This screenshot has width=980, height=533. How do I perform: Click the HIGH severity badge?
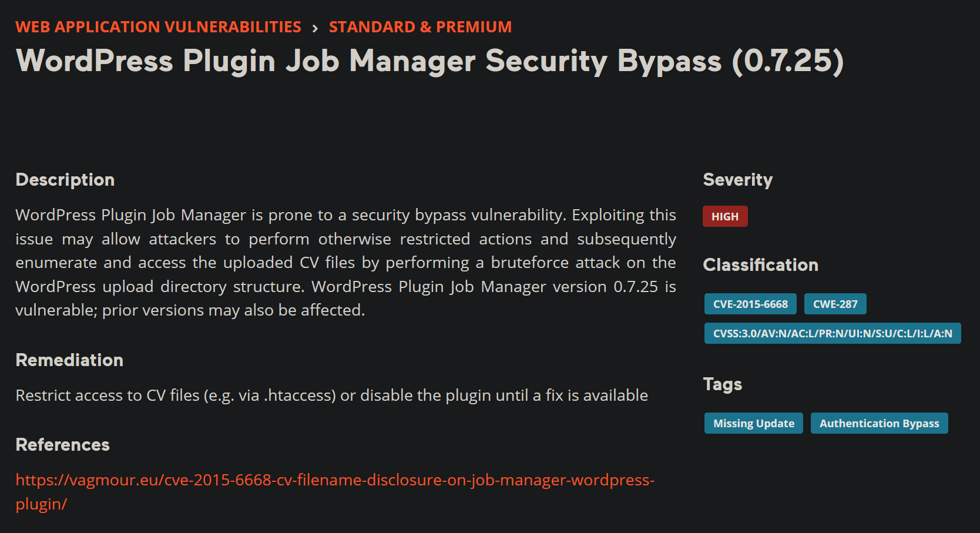[725, 216]
